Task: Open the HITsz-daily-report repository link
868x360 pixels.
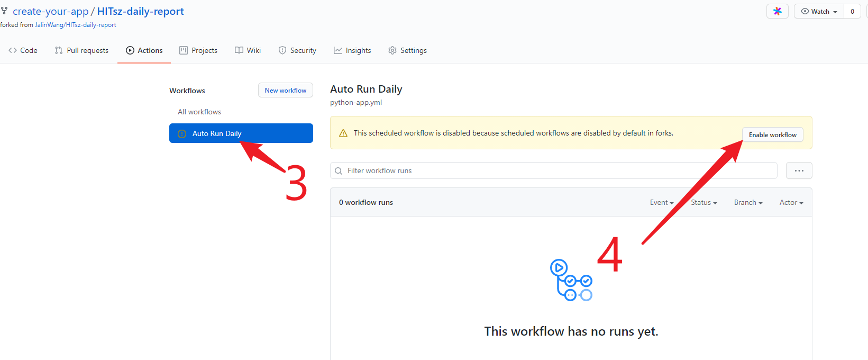Action: click(141, 11)
